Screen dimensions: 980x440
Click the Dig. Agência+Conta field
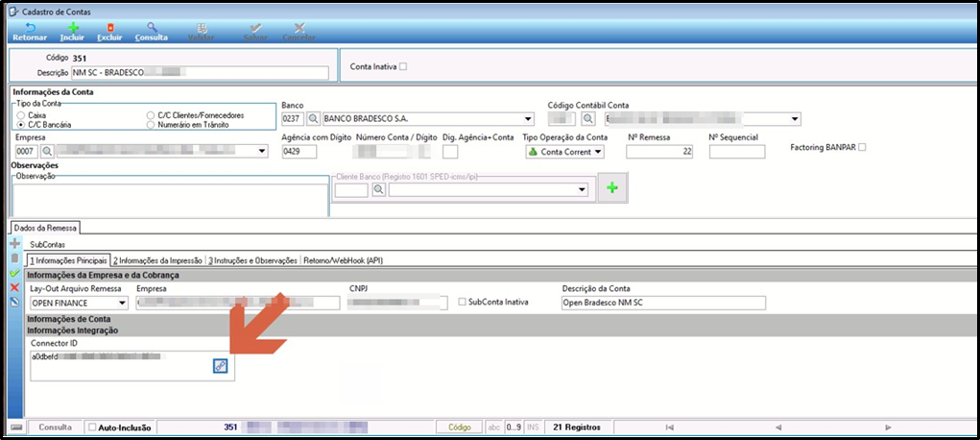(450, 152)
